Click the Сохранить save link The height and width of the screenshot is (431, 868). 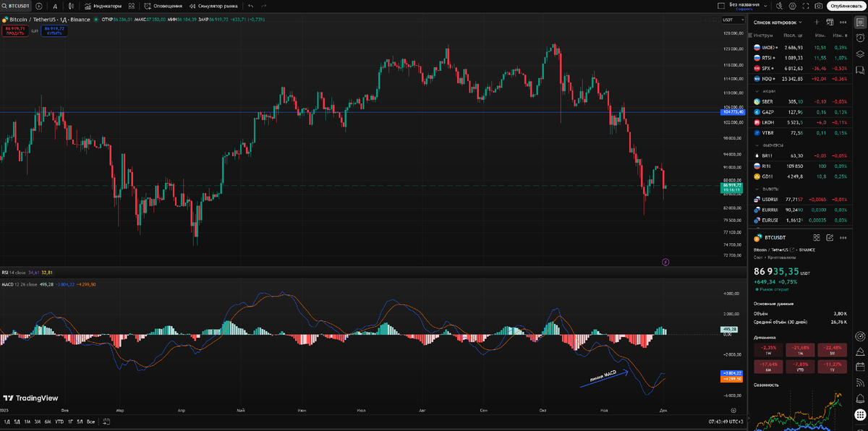[744, 9]
